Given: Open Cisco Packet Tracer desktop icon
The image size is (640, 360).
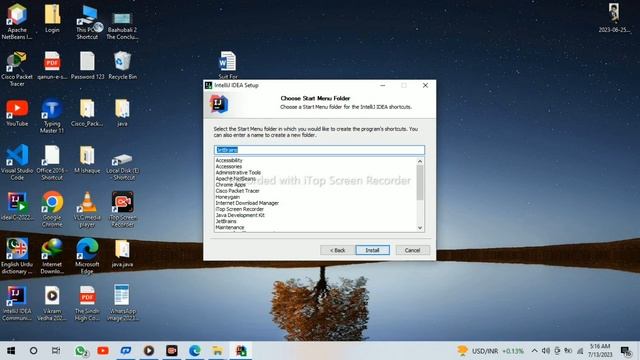Looking at the screenshot, I should [17, 69].
